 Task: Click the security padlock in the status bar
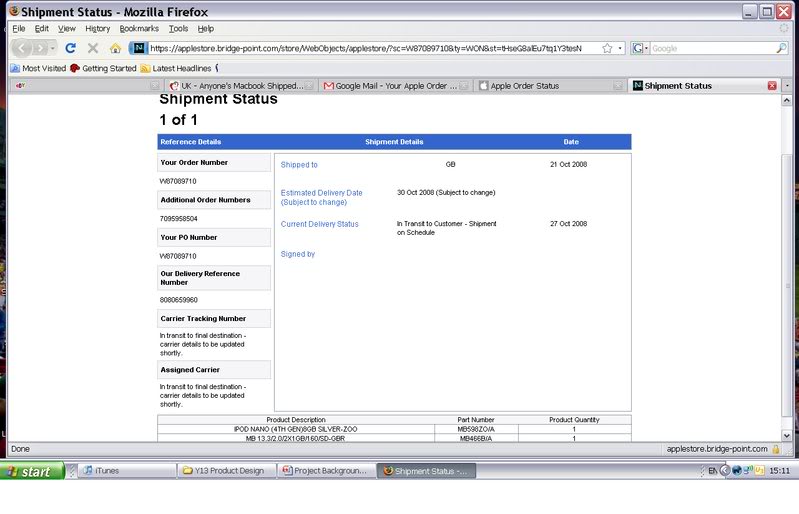776,449
